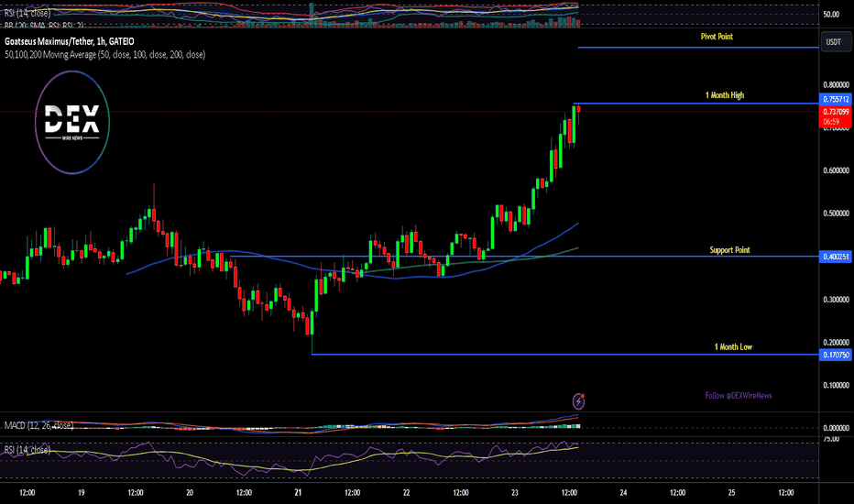Click the date 22 on time axis
Image resolution: width=854 pixels, height=504 pixels.
[x=406, y=493]
